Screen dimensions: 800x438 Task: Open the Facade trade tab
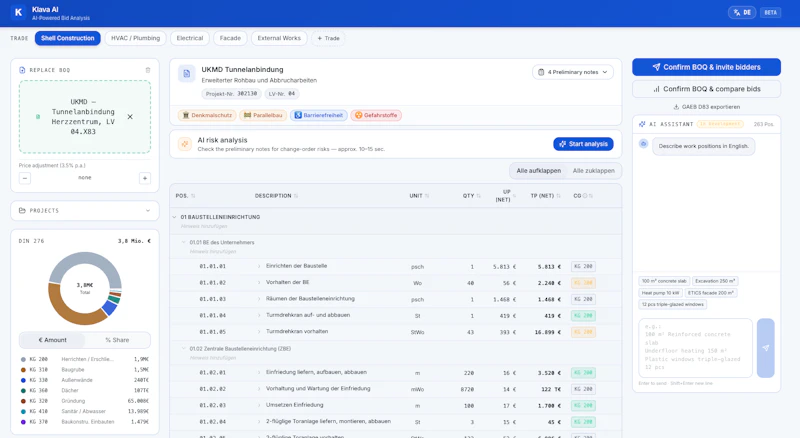230,38
